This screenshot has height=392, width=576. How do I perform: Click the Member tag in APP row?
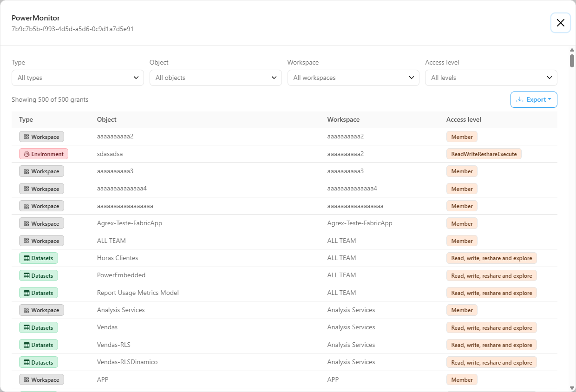(462, 379)
